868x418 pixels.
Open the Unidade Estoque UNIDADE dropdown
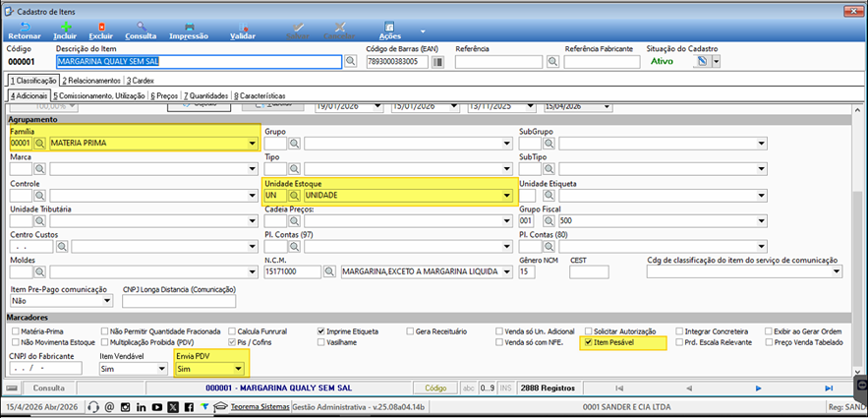pos(506,196)
